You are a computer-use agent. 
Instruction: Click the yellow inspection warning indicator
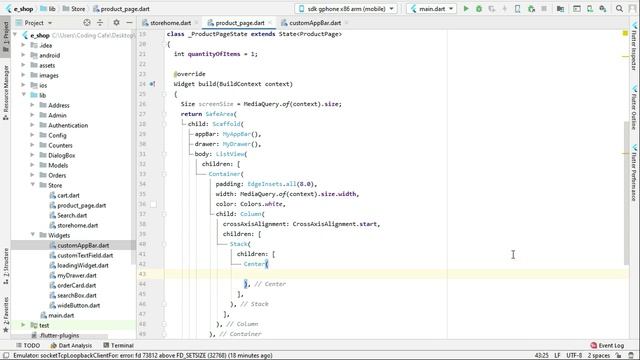[x=625, y=33]
